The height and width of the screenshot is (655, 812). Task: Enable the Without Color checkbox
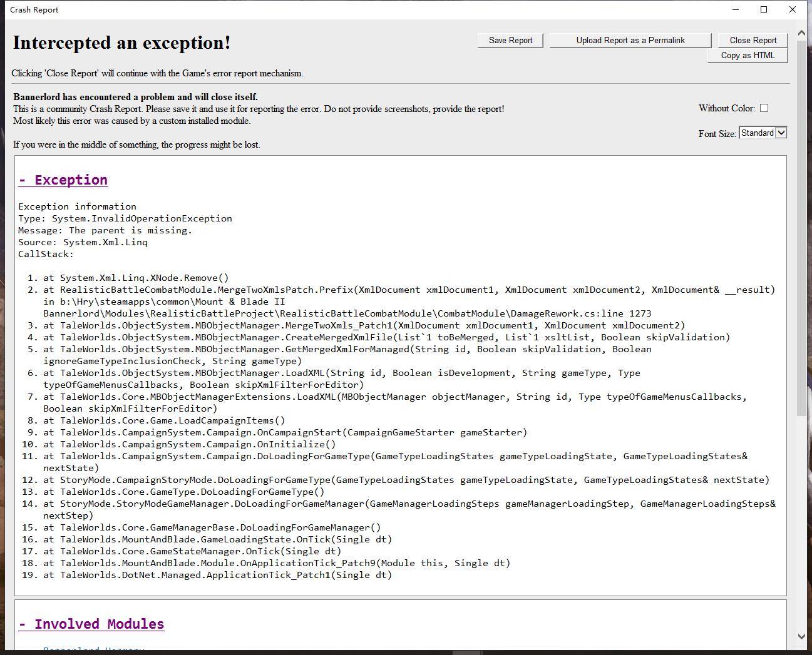pyautogui.click(x=764, y=108)
